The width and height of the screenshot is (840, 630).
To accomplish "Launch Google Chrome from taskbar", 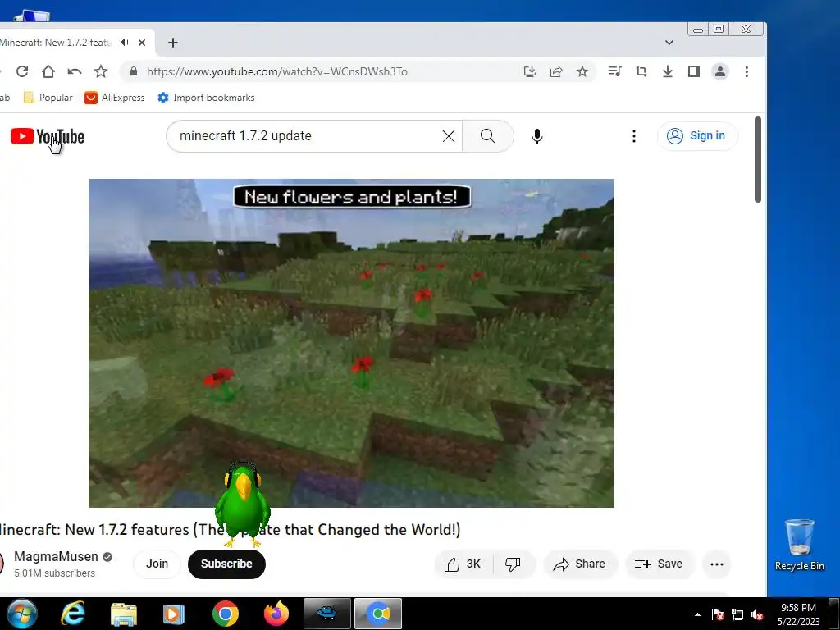I will (226, 614).
